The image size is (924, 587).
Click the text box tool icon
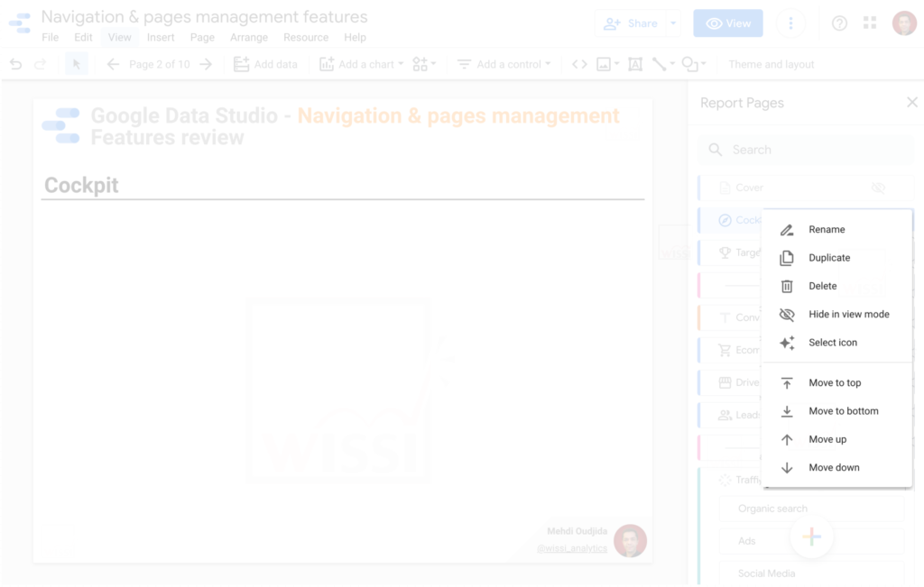pos(635,64)
